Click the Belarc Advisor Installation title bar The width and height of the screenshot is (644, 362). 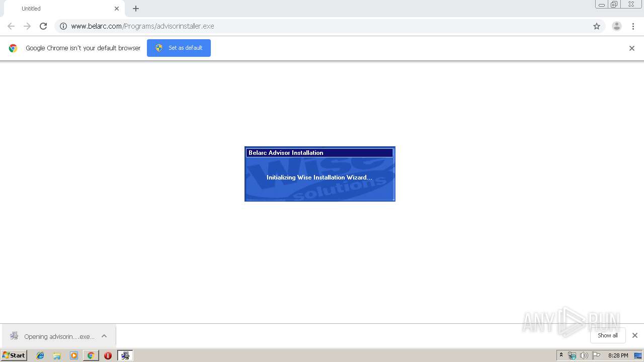tap(319, 153)
